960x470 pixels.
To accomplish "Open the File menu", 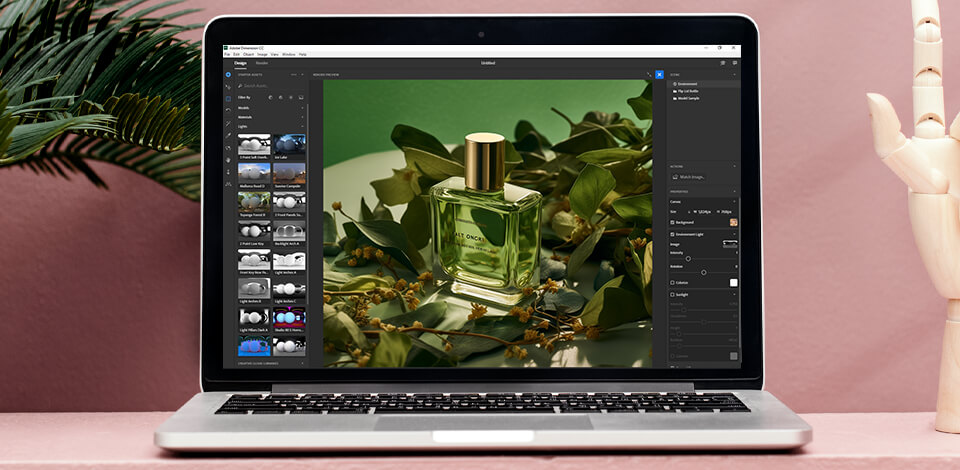I will pos(227,54).
